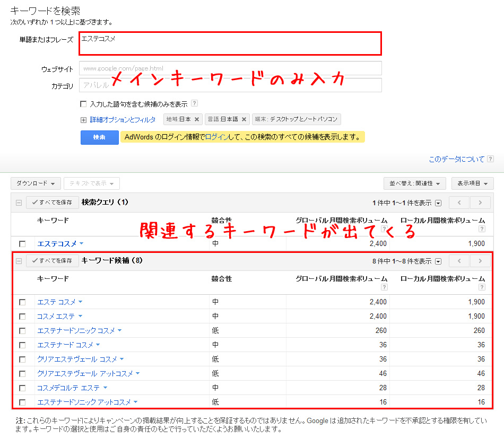
Task: Tick the コスメデコルテ エステ row checkbox
Action: [x=22, y=388]
